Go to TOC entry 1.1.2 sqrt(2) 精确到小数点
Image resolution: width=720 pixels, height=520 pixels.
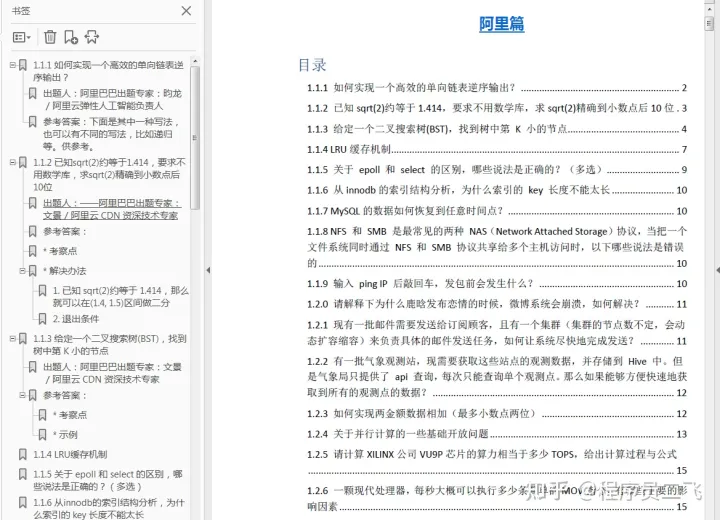(x=497, y=108)
